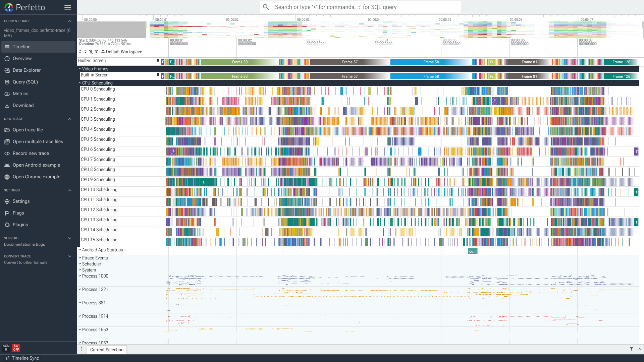Screen dimensions: 644x362
Task: Click the Download icon
Action: (7, 106)
